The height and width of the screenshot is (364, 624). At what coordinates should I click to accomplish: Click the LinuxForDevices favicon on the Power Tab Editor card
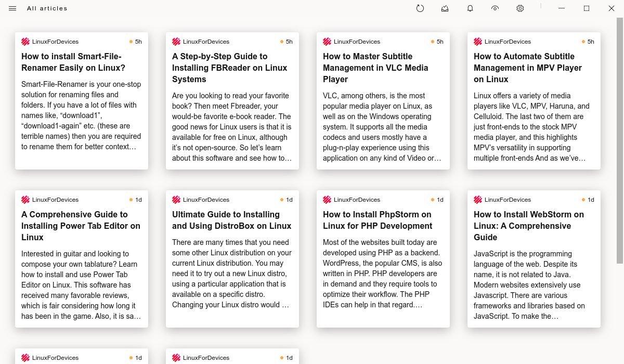point(25,199)
